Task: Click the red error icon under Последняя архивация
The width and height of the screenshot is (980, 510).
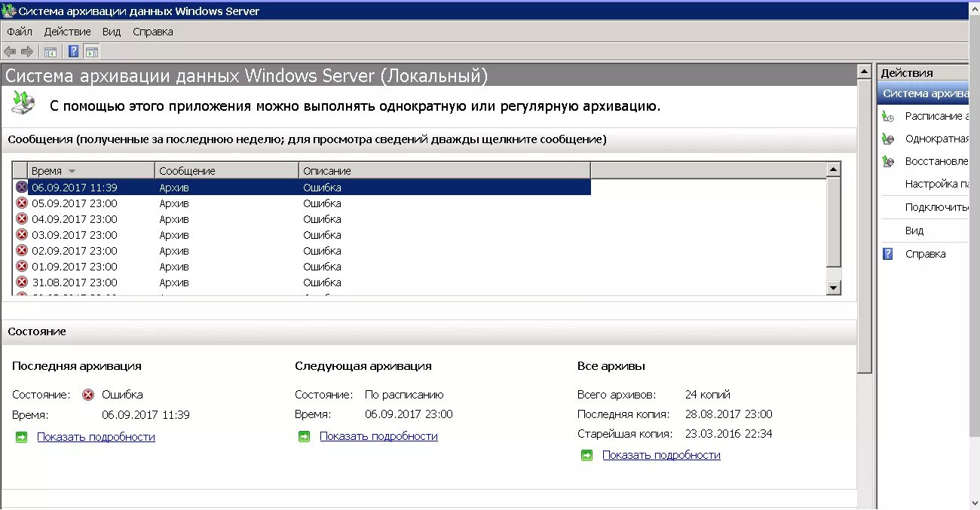Action: pos(88,394)
